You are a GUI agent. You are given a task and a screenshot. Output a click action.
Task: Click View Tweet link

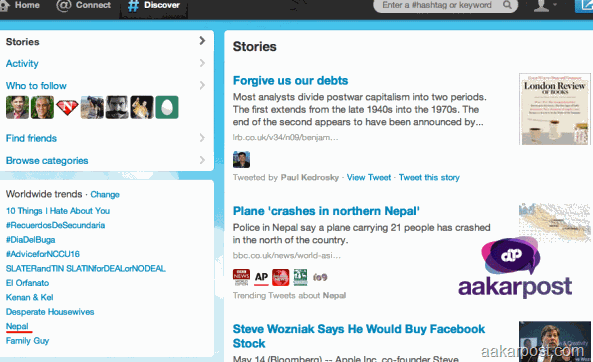coord(369,177)
